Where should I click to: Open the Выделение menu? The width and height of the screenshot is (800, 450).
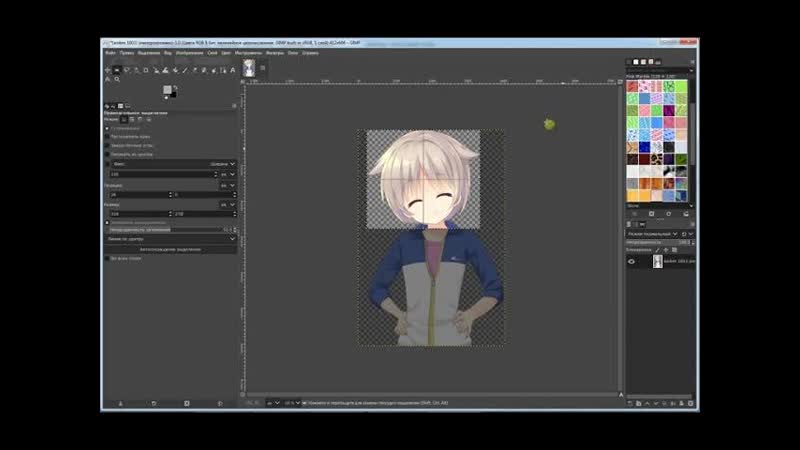click(x=148, y=53)
